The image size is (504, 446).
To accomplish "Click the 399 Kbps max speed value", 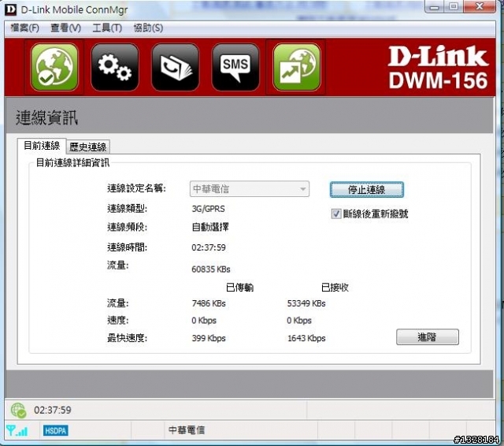I will pos(209,338).
